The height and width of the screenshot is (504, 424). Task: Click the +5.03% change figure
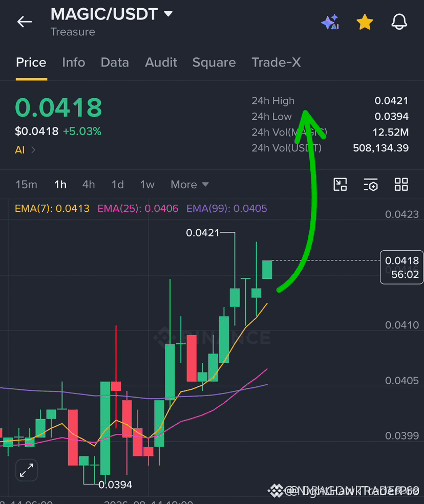(82, 131)
